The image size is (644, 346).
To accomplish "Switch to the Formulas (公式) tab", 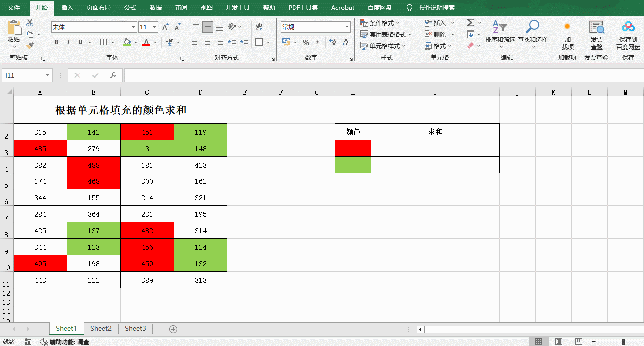I will click(x=130, y=8).
